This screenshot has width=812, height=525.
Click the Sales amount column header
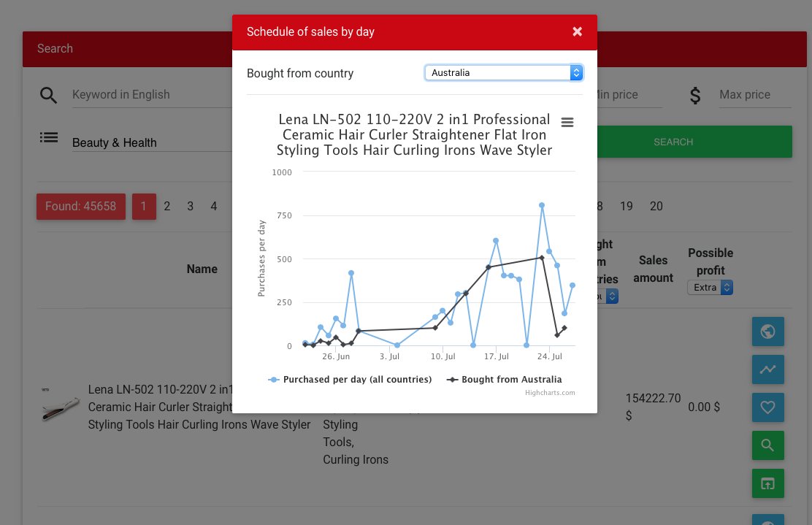click(x=653, y=269)
